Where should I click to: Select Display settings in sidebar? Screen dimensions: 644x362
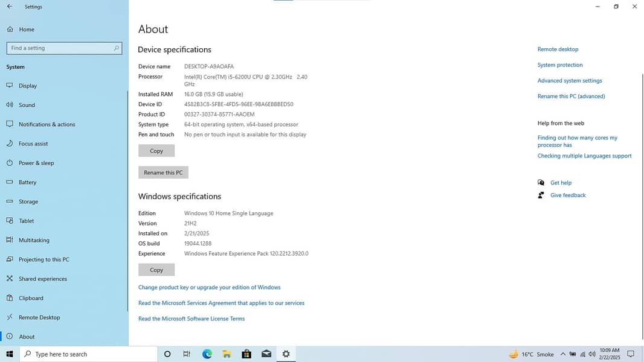[27, 86]
